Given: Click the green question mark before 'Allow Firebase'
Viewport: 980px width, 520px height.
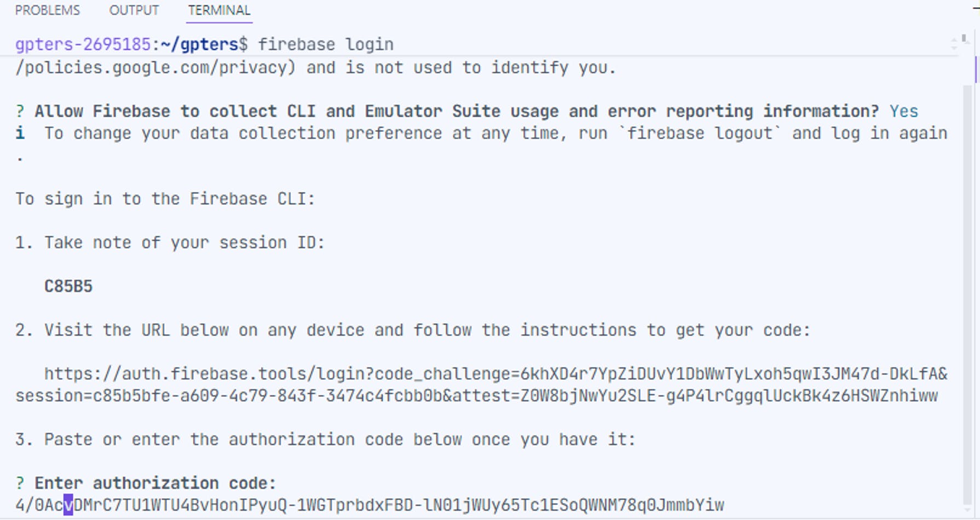Looking at the screenshot, I should point(20,111).
